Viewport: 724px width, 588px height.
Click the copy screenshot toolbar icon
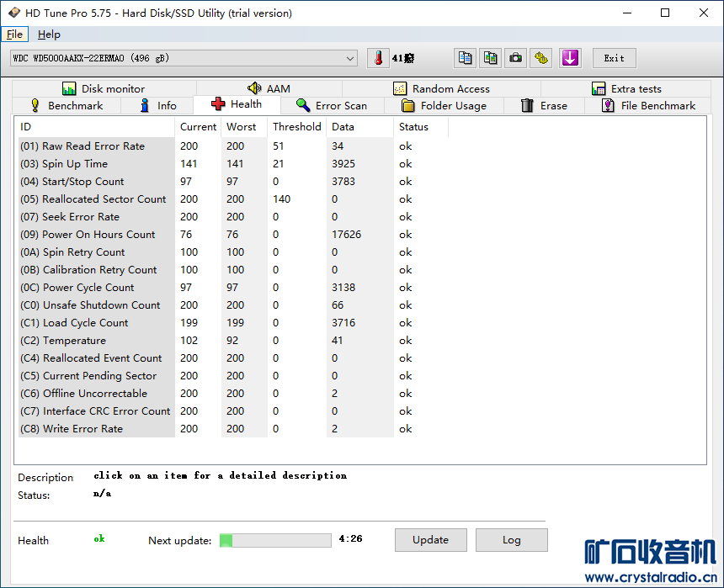[x=490, y=58]
